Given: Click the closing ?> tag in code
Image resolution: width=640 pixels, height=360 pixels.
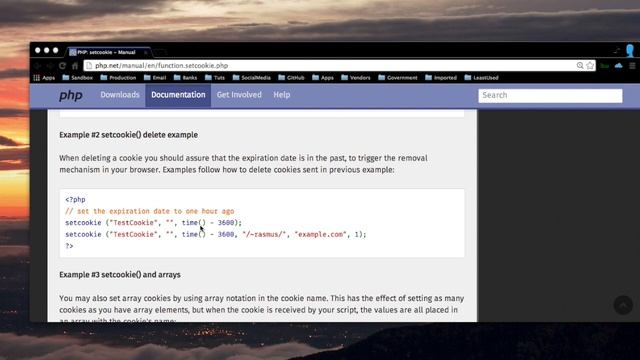Looking at the screenshot, I should click(69, 246).
